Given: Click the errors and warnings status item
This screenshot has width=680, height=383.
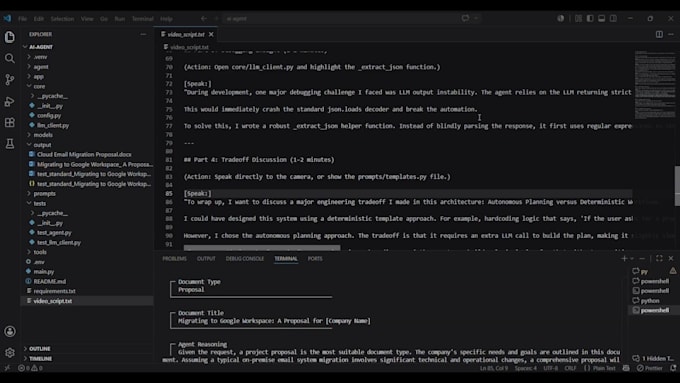Looking at the screenshot, I should click(30, 368).
